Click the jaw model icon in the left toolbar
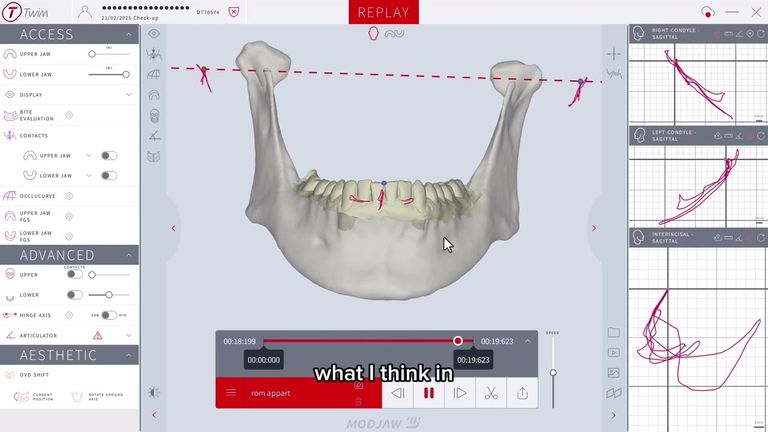768x432 pixels. (x=154, y=157)
